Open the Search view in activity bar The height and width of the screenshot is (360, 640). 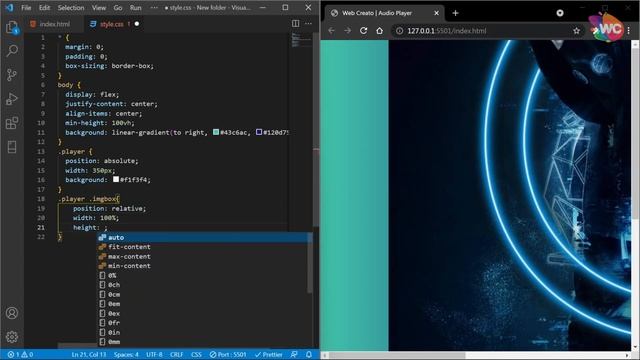(12, 51)
